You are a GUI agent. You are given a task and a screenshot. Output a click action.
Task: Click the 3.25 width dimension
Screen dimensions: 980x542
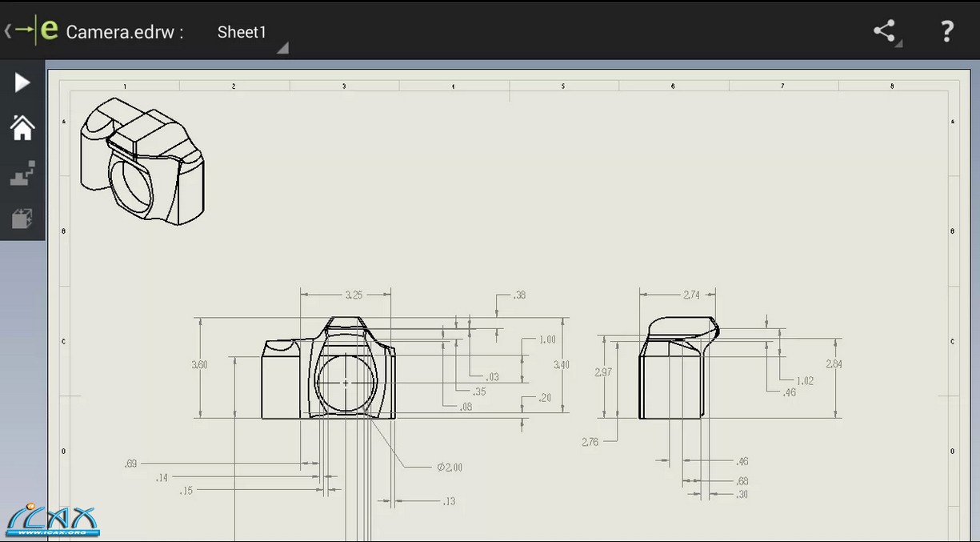coord(354,295)
